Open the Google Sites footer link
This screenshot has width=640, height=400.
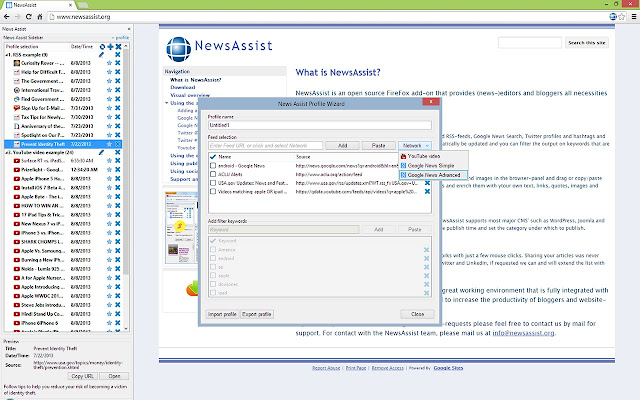click(x=448, y=368)
